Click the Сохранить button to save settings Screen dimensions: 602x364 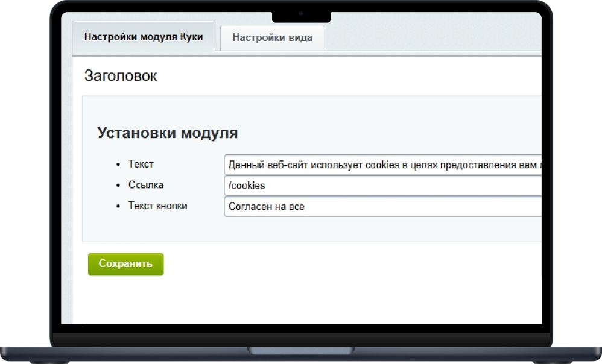tap(125, 264)
